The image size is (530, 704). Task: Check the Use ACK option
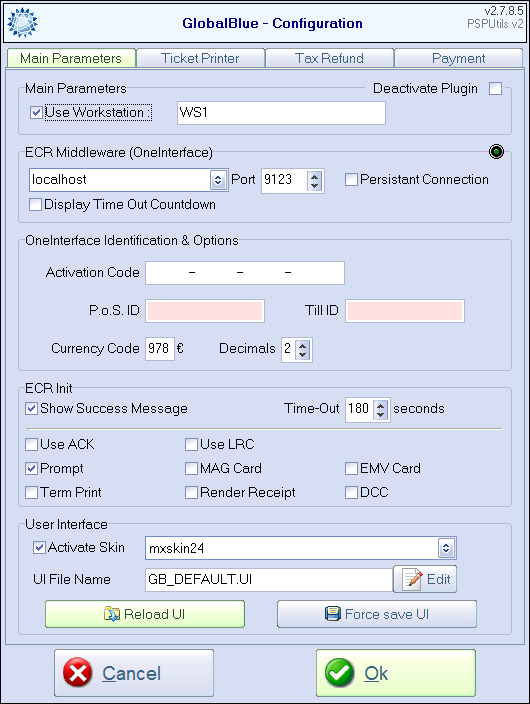[x=31, y=444]
